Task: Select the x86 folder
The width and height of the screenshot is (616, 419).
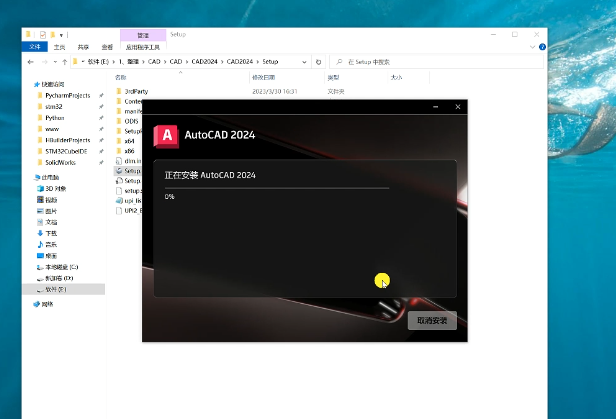Action: pyautogui.click(x=129, y=151)
